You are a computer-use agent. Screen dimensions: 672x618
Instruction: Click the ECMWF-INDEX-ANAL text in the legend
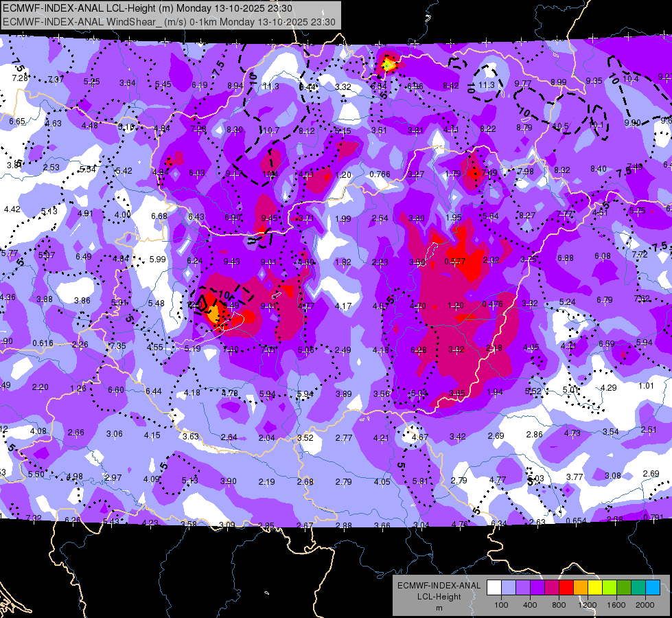click(439, 585)
